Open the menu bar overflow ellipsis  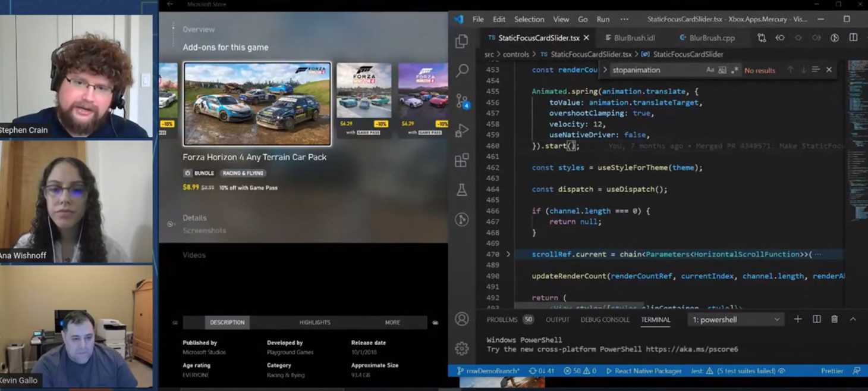click(624, 19)
